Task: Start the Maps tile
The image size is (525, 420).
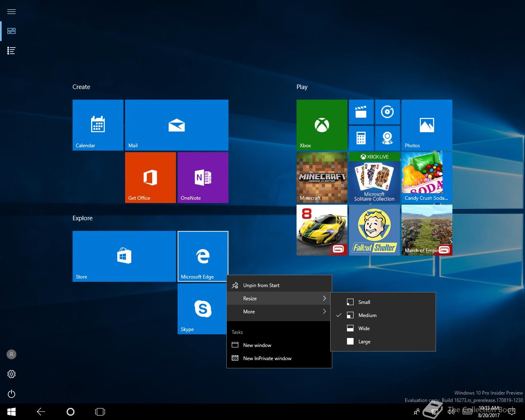Action: [x=388, y=138]
